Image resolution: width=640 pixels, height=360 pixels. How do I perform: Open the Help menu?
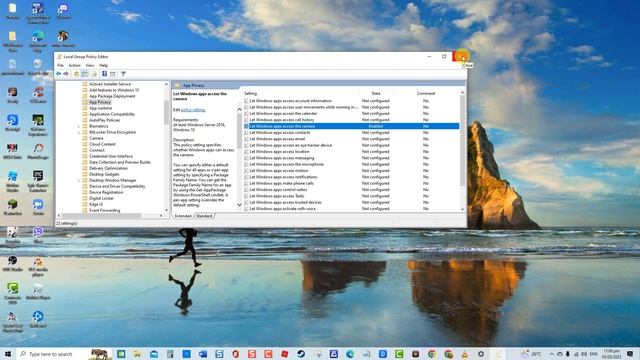[x=103, y=65]
